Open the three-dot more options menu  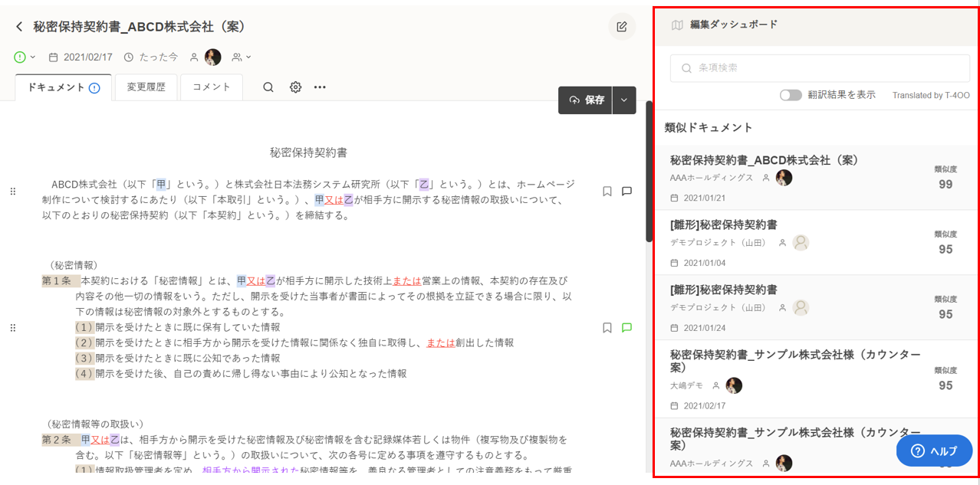pos(320,87)
